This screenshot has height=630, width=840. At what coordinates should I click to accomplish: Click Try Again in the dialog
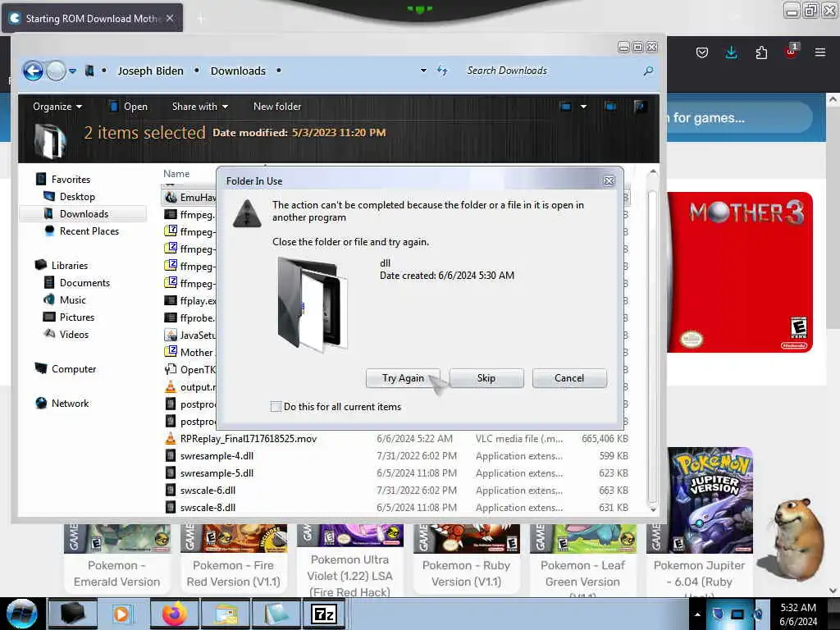click(403, 377)
